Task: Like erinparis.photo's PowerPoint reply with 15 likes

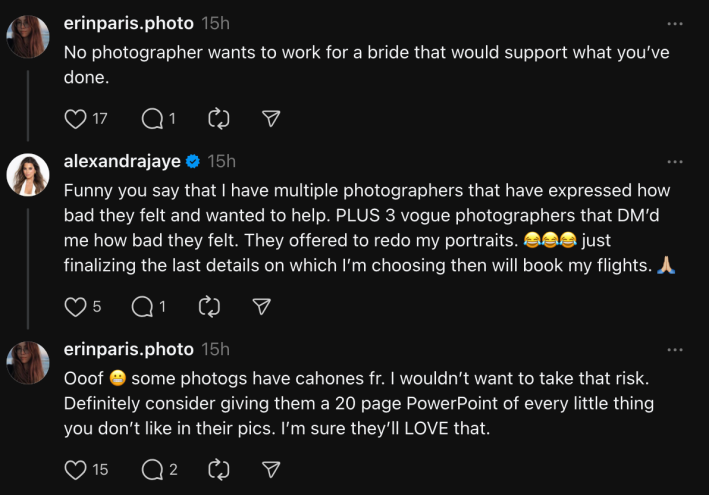Action: click(76, 469)
